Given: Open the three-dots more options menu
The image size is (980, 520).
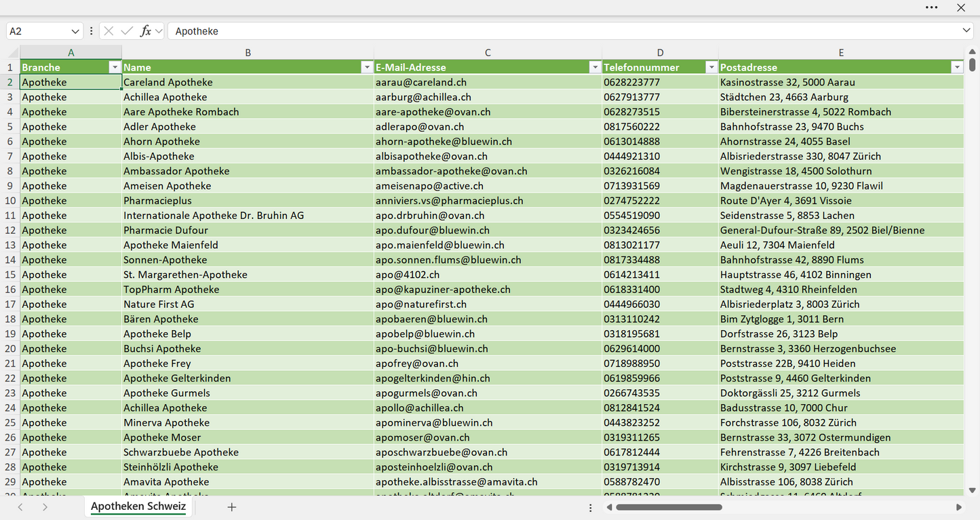Looking at the screenshot, I should click(932, 7).
